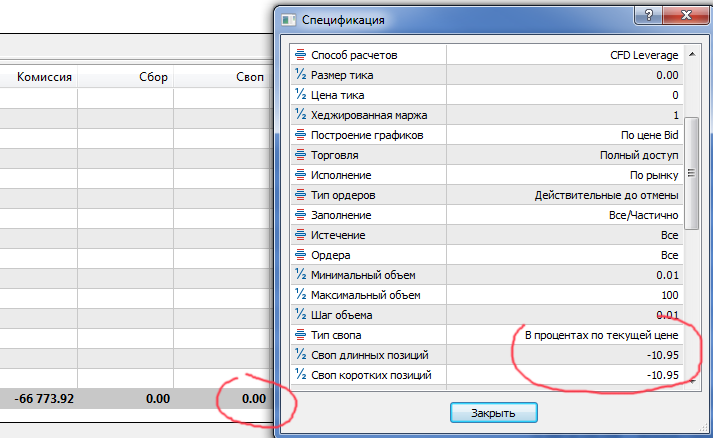
Task: Click the scrollbar down arrow
Action: point(692,382)
